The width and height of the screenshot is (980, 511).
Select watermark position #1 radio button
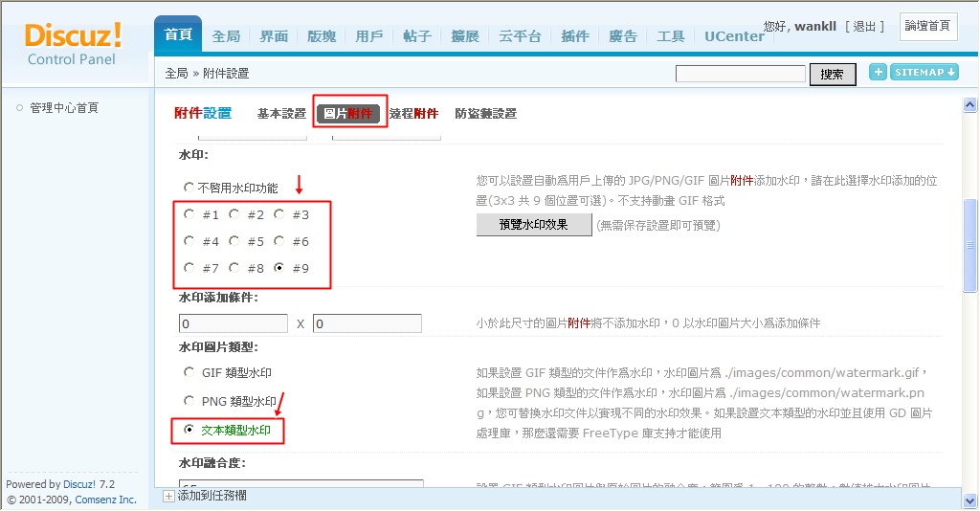tap(189, 215)
